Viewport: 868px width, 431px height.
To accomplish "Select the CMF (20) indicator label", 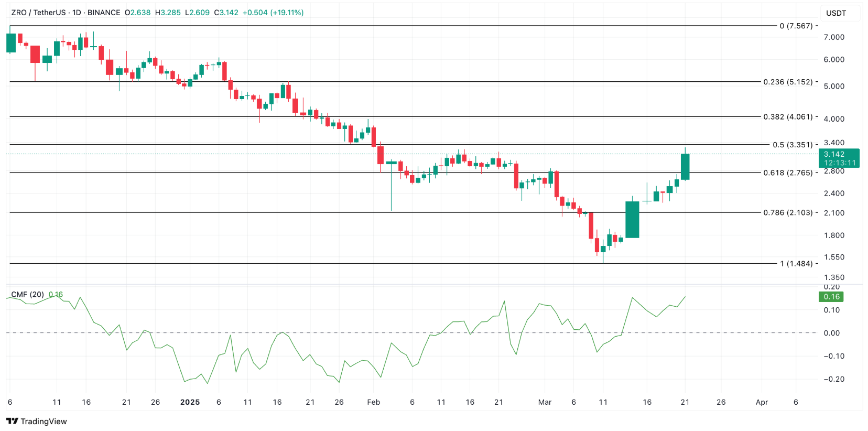I will pyautogui.click(x=27, y=294).
